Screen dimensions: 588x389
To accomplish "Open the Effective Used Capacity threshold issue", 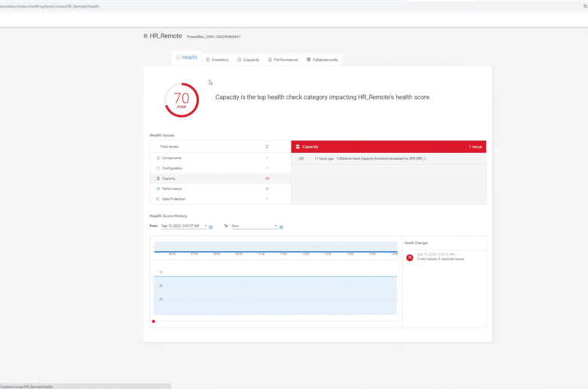I will [x=388, y=158].
